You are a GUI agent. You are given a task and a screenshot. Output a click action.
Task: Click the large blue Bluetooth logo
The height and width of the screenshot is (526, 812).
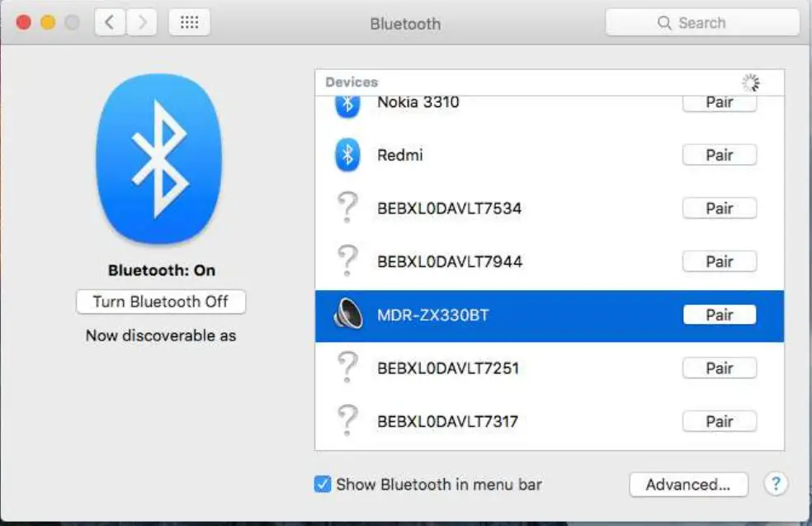click(159, 158)
